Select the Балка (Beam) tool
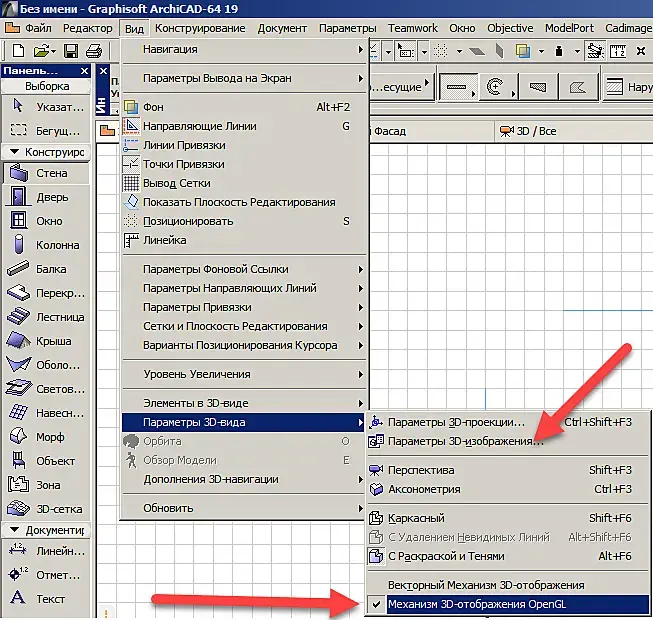 pyautogui.click(x=46, y=269)
